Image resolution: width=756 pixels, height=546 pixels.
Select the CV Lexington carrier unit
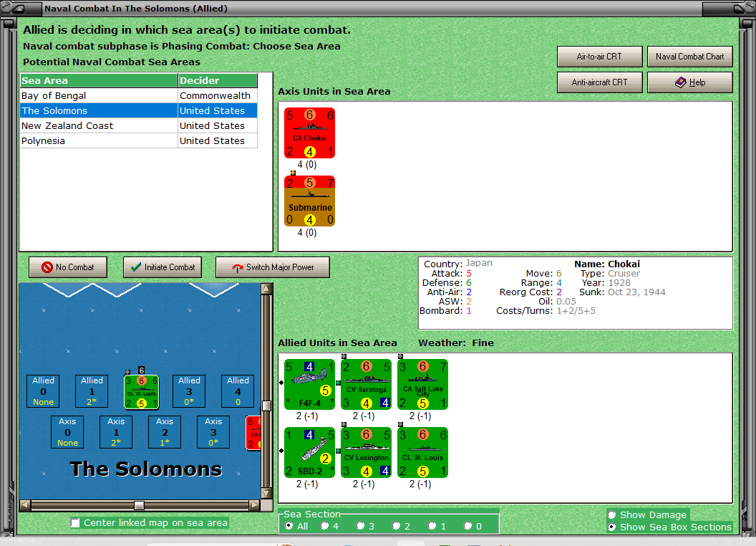pyautogui.click(x=366, y=452)
